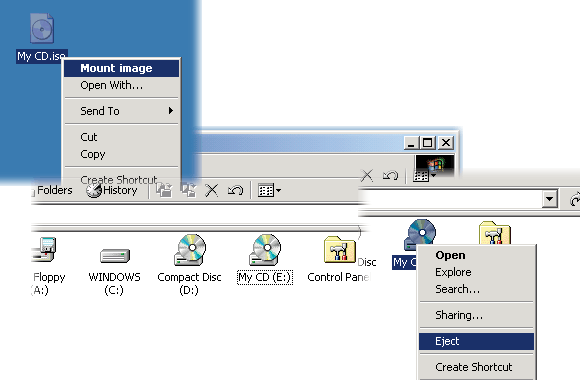
Task: Click Undo icon in the upper window
Action: (390, 175)
